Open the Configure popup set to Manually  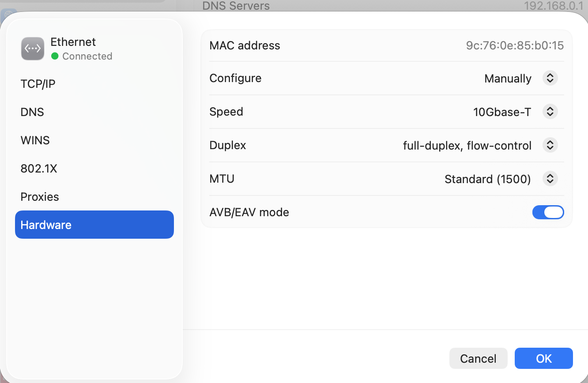(550, 78)
